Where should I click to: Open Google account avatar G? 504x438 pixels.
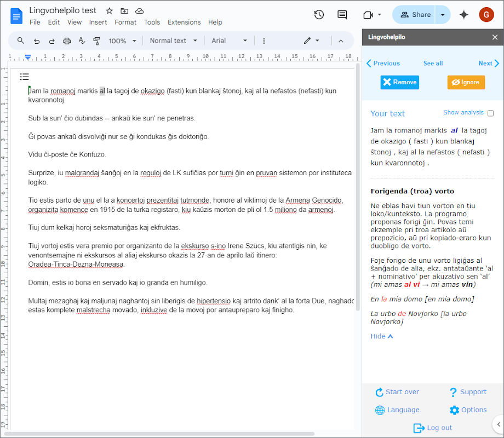pos(486,15)
